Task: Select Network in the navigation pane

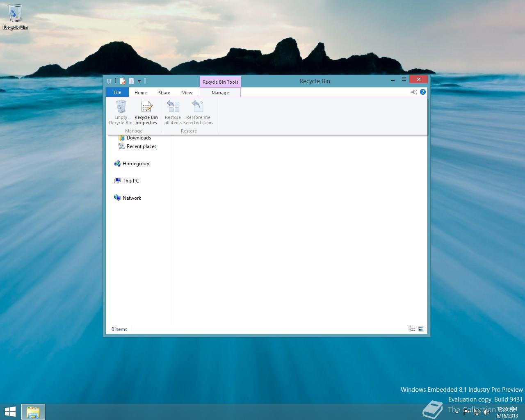Action: pyautogui.click(x=132, y=198)
